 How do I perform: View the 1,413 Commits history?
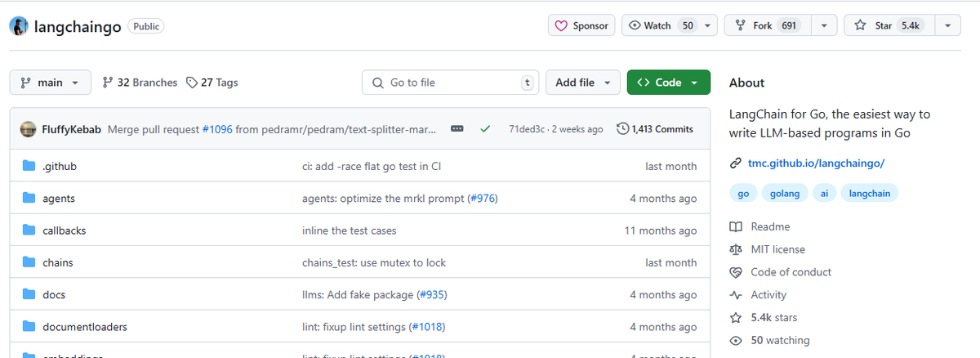click(x=655, y=129)
